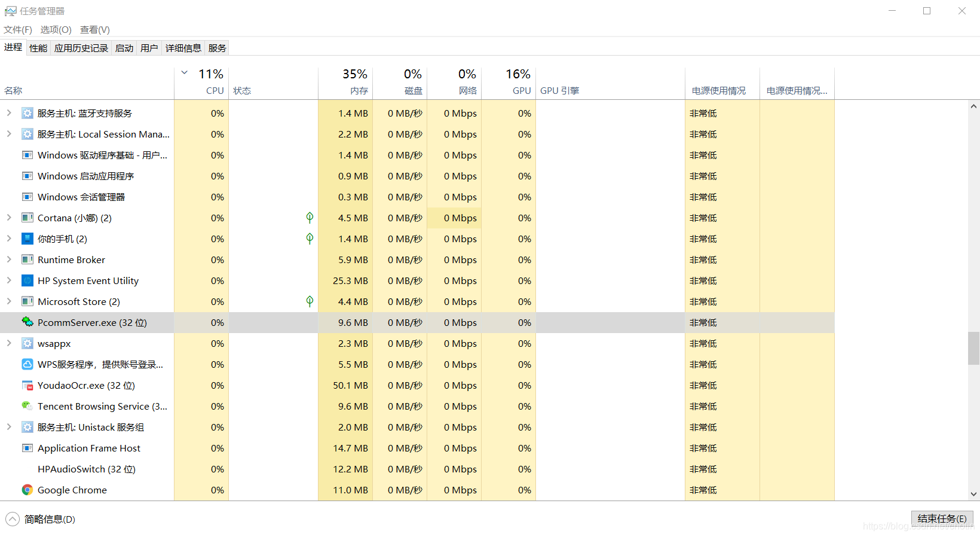
Task: Select the HPAudioSwitch (32 位) row
Action: pyautogui.click(x=417, y=469)
